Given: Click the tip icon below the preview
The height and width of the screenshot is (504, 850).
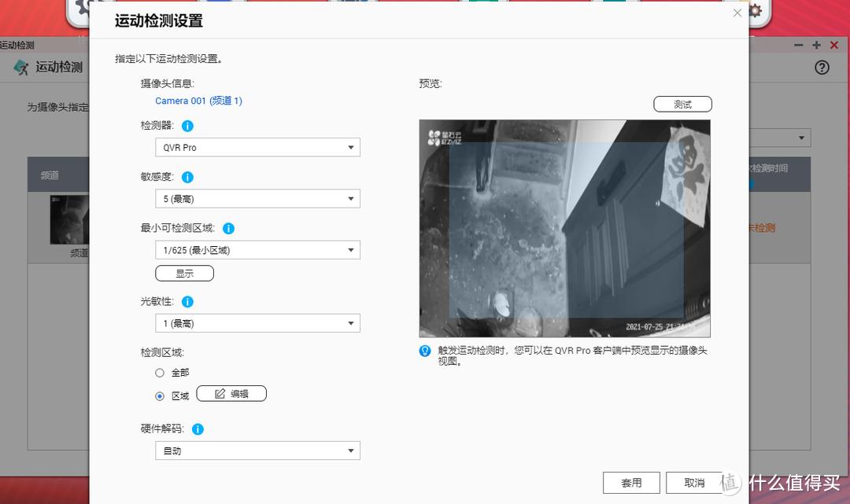Looking at the screenshot, I should tap(424, 351).
